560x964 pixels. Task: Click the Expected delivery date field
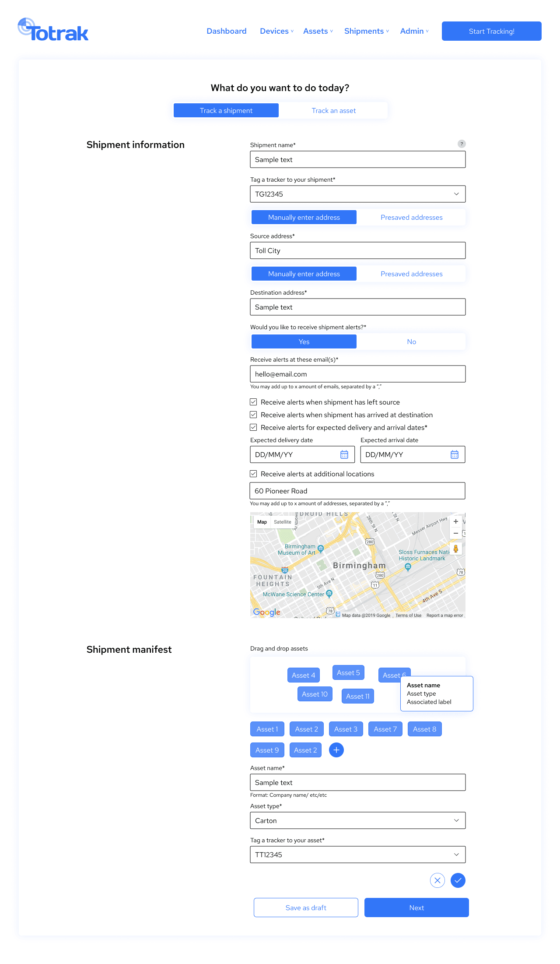[302, 454]
